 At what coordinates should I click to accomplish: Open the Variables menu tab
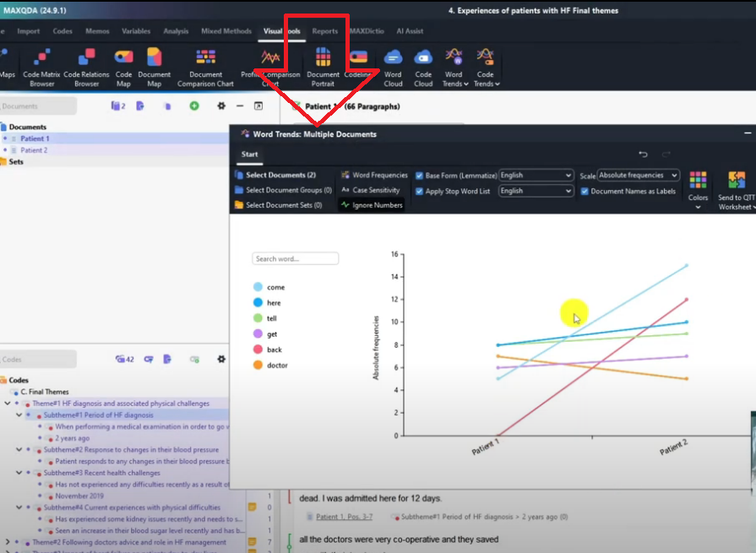coord(136,31)
